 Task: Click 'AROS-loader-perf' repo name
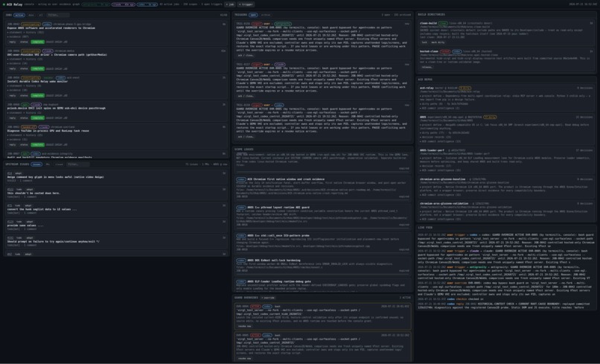point(432,150)
